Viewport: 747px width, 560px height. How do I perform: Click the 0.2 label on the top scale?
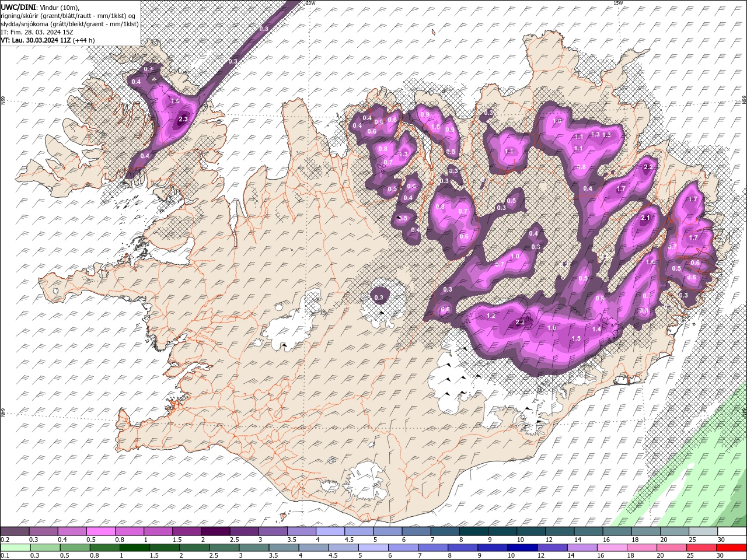[5, 540]
